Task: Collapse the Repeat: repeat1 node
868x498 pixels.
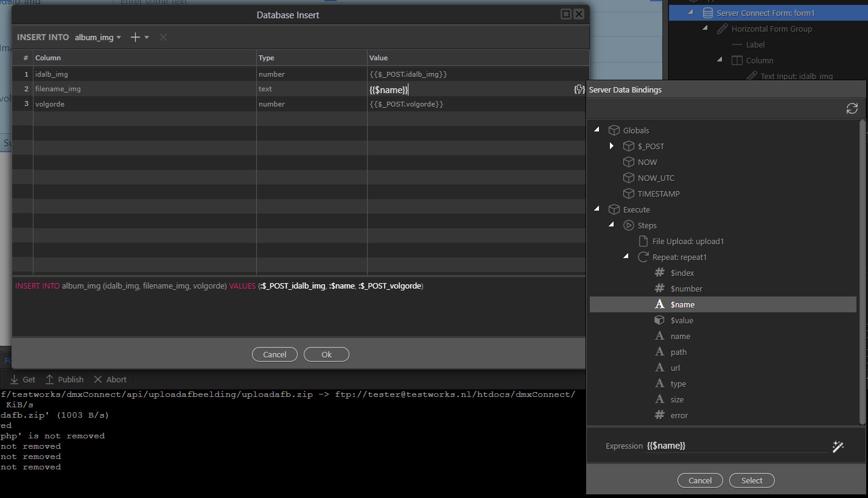Action: click(x=626, y=257)
